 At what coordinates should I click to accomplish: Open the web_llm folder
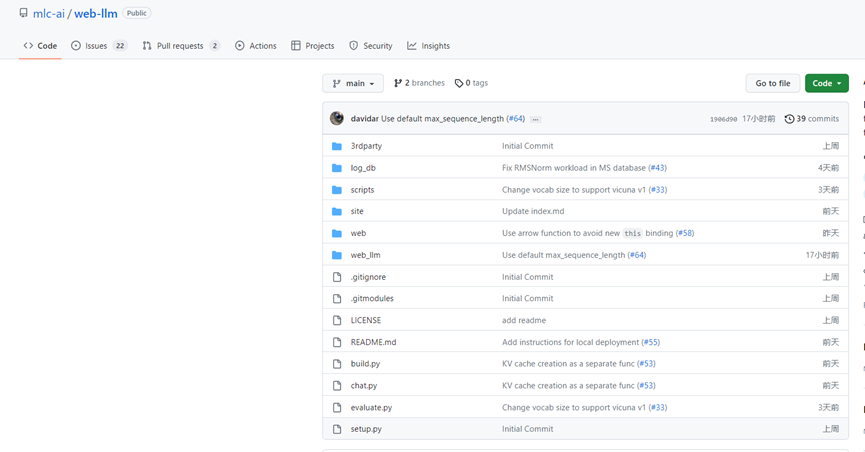click(365, 255)
